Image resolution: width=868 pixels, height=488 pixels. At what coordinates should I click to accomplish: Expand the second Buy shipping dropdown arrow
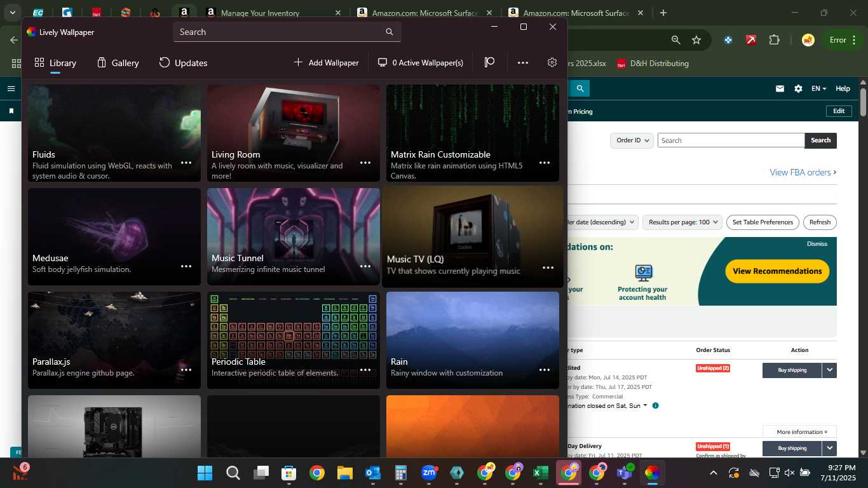[x=829, y=448]
